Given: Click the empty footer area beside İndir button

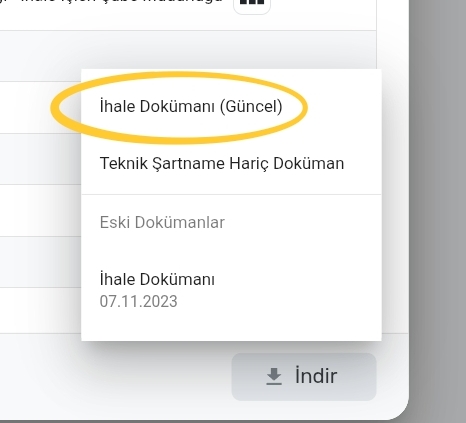Looking at the screenshot, I should [115, 377].
